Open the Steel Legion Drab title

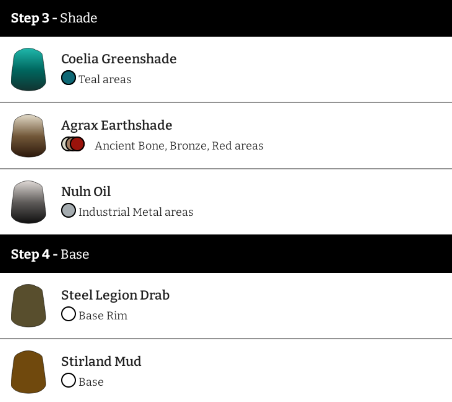click(115, 295)
